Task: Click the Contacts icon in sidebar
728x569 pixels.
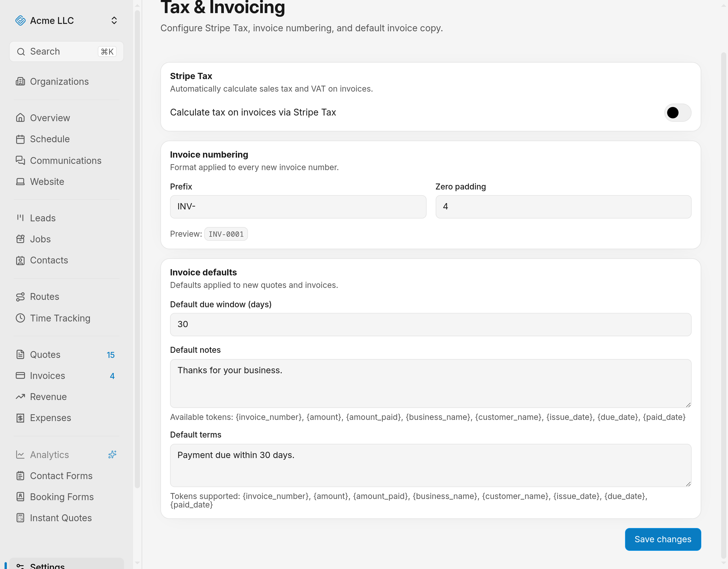Action: point(20,261)
